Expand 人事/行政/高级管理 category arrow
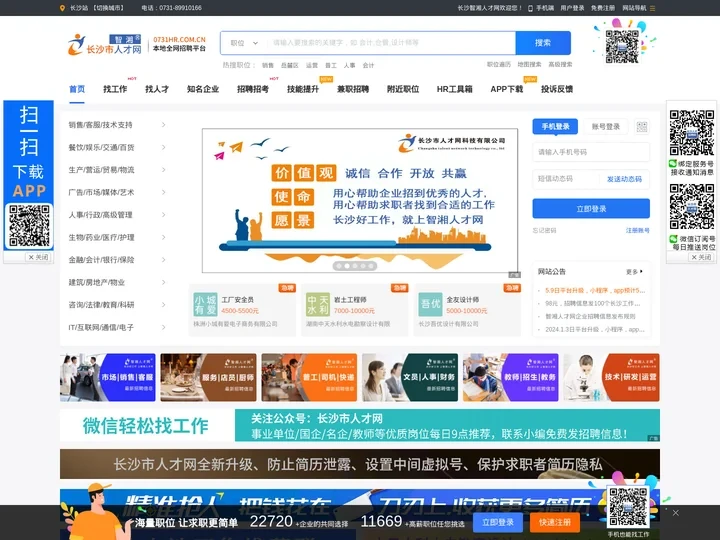Image resolution: width=720 pixels, height=540 pixels. (x=163, y=215)
